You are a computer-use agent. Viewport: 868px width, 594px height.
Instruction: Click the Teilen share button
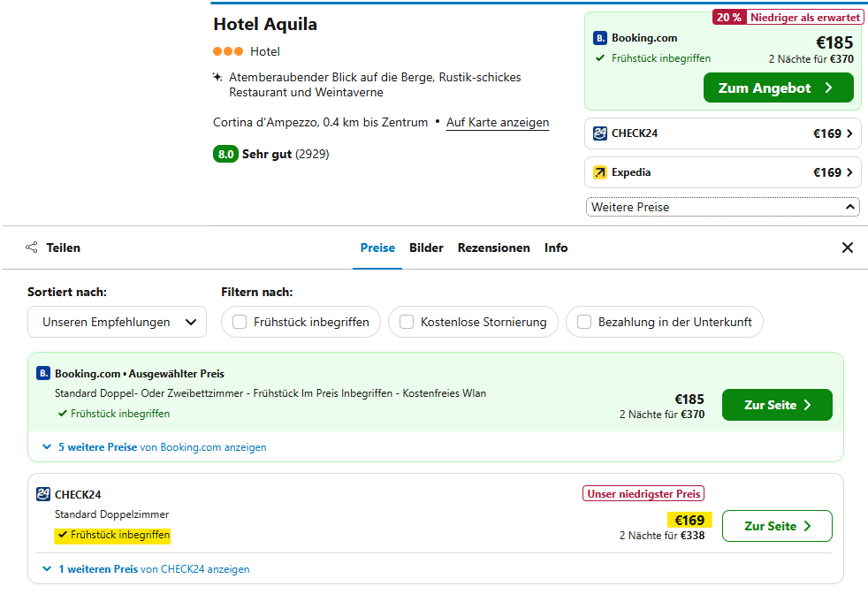click(x=53, y=247)
